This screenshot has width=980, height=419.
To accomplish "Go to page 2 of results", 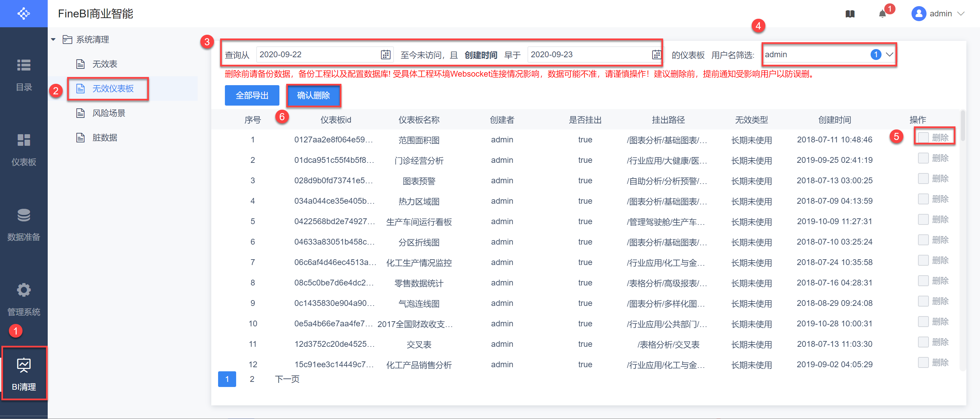I will [252, 379].
